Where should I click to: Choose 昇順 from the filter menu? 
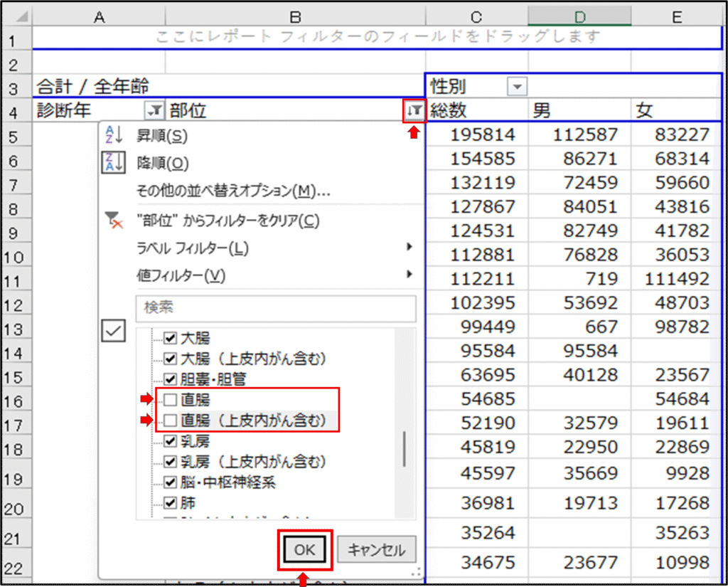pyautogui.click(x=162, y=135)
